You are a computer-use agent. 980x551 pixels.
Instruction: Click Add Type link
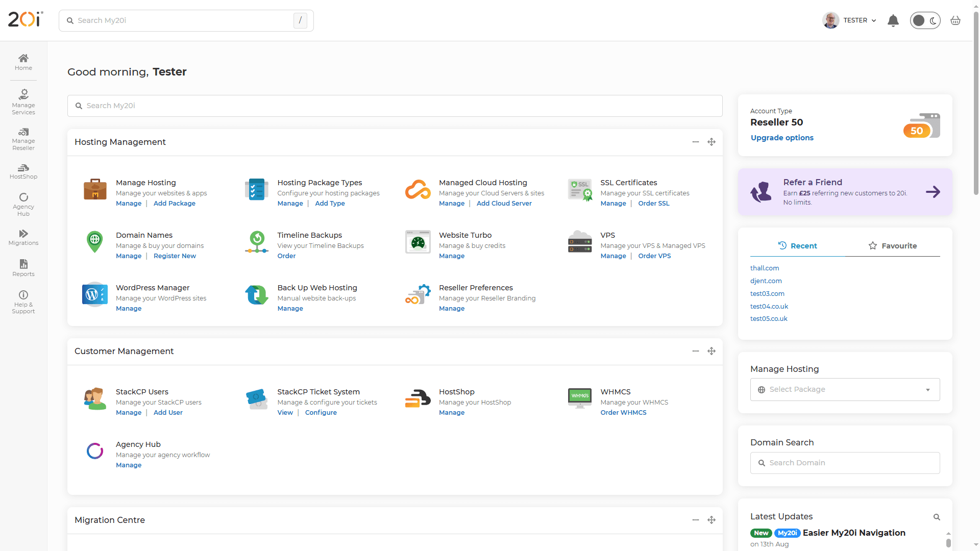[x=330, y=203]
